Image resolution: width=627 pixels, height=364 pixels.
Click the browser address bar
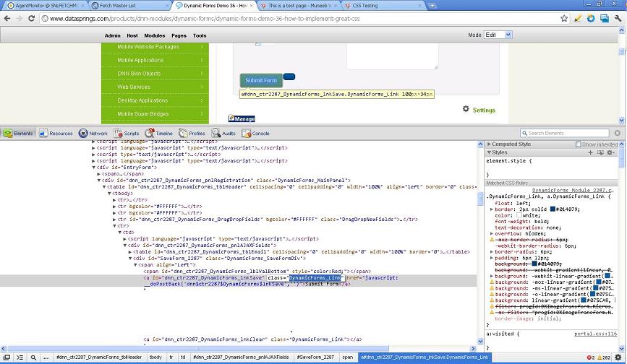pos(300,18)
